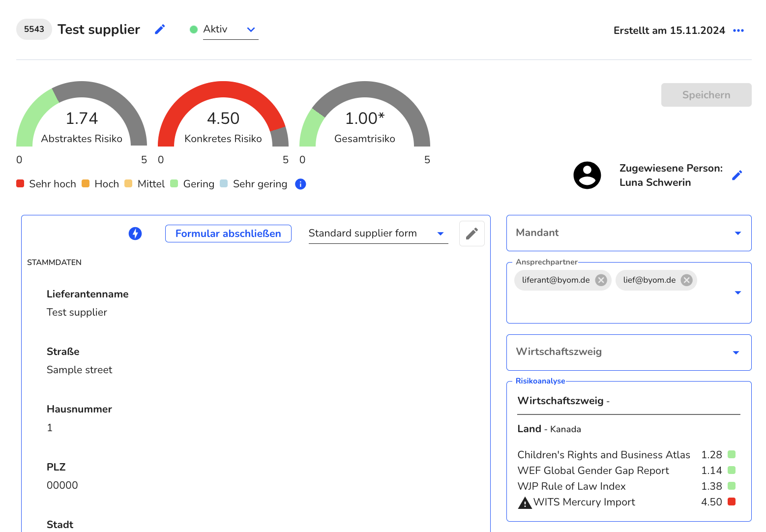
Task: Expand the Standard supplier form selector
Action: pyautogui.click(x=378, y=234)
